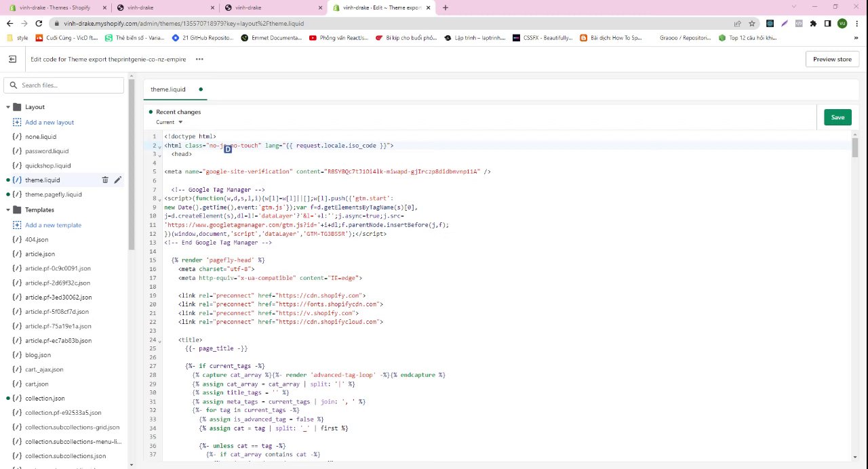Switch to vinh-drake Themes Shopify tab

click(x=56, y=7)
